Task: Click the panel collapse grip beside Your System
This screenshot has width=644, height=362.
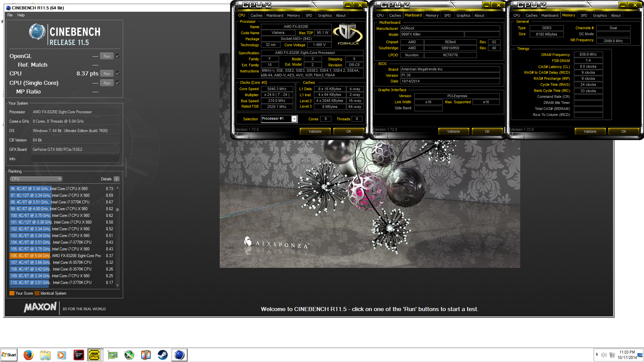Action: (126, 168)
